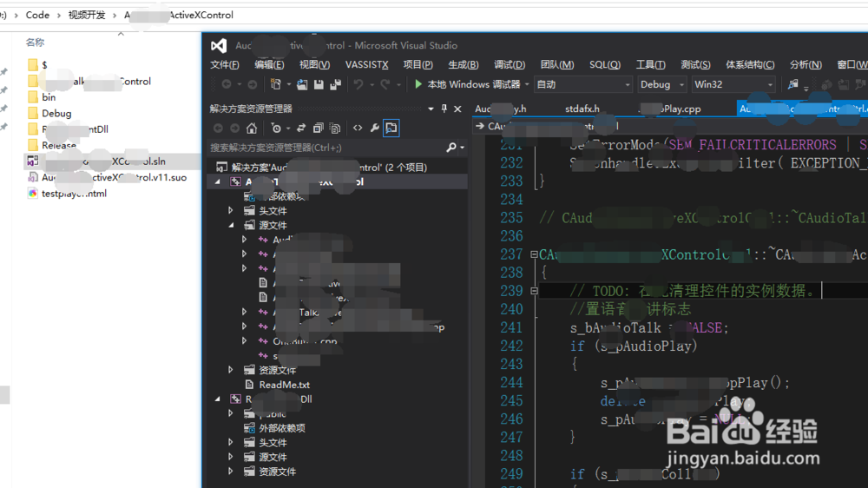Select the Release folder in Explorer
Viewport: 868px width, 488px height.
click(59, 145)
